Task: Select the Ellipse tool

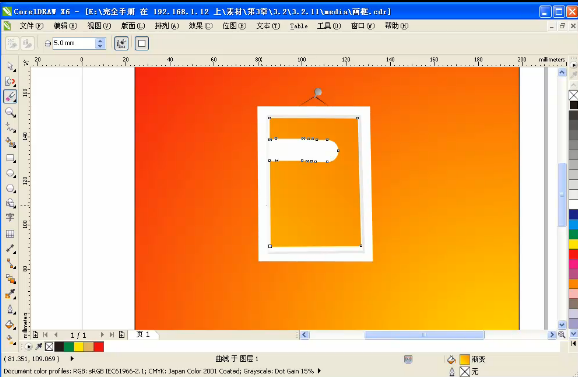Action: pos(10,173)
